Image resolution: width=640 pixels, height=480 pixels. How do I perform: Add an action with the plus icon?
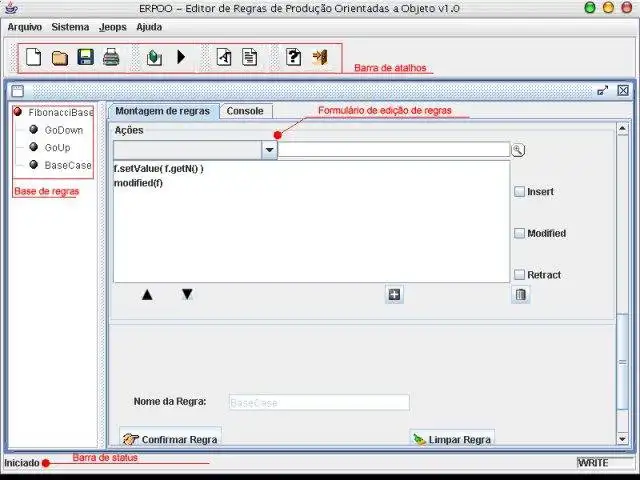[394, 294]
